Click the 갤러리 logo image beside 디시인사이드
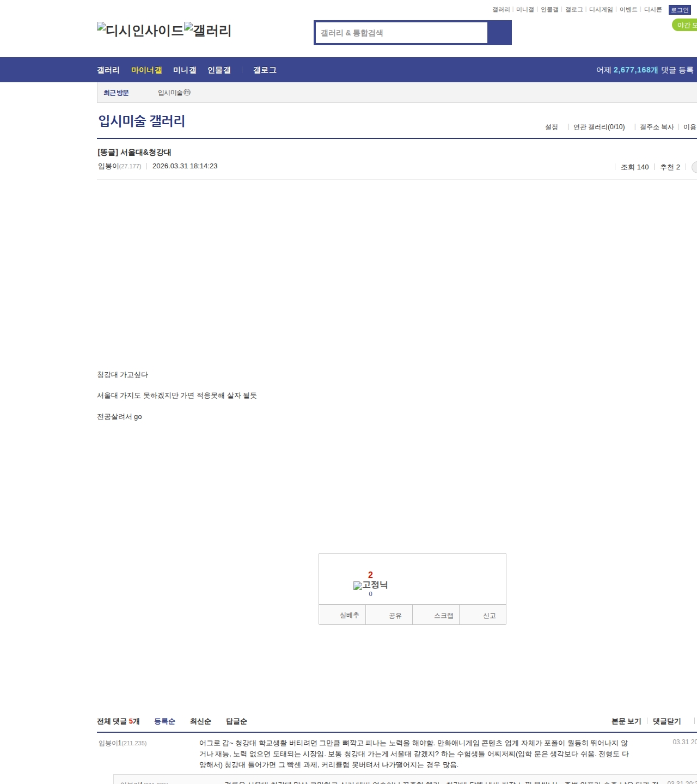The width and height of the screenshot is (697, 784). pos(207,31)
